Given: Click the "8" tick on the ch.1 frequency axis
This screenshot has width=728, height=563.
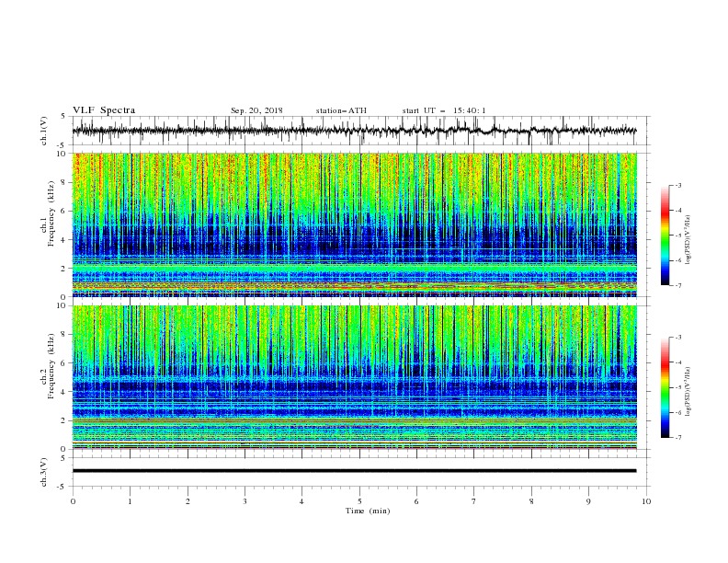Looking at the screenshot, I should [64, 182].
